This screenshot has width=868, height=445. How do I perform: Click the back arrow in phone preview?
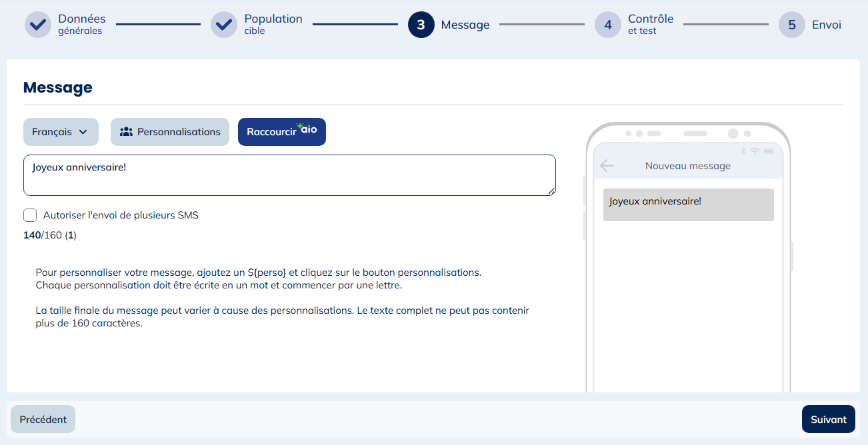[x=607, y=166]
